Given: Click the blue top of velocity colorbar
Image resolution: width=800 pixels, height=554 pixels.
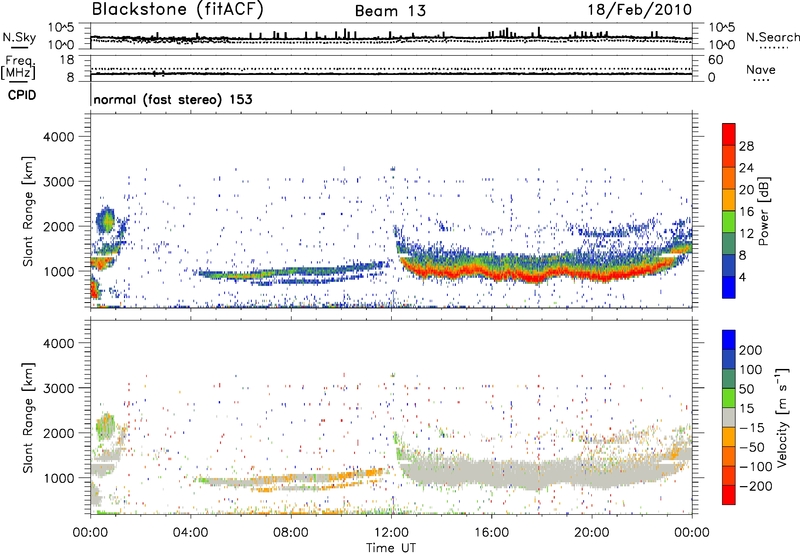Looking at the screenshot, I should [x=729, y=340].
